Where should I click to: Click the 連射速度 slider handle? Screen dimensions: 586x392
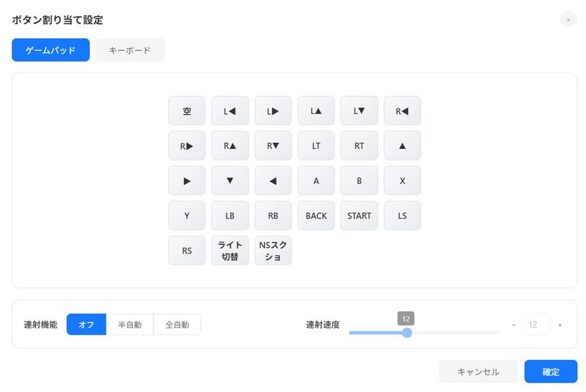click(407, 333)
